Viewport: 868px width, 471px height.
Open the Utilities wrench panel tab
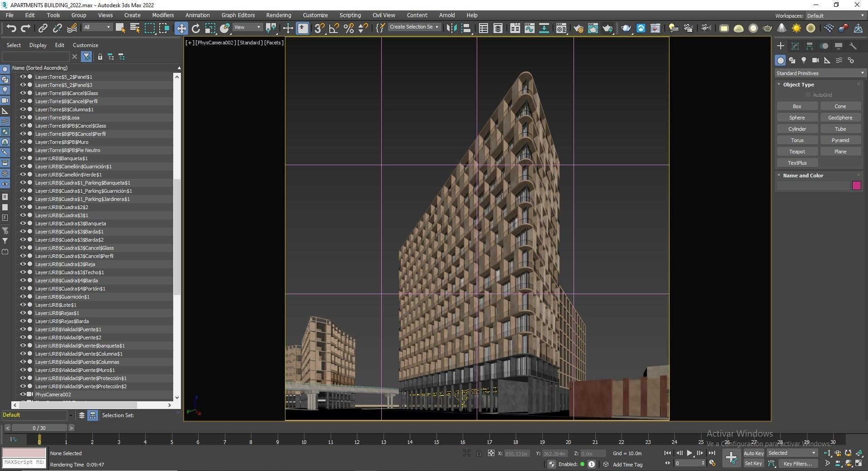point(853,46)
